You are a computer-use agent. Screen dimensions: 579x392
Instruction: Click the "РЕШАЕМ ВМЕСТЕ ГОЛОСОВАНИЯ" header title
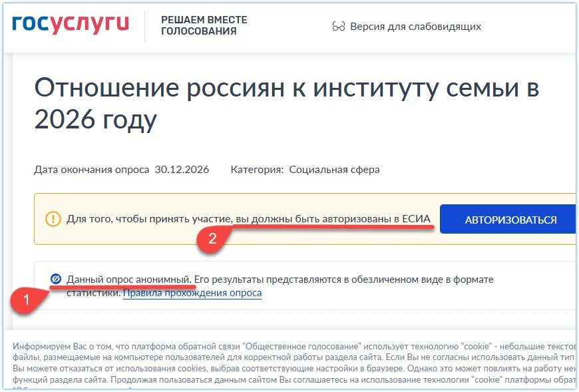(204, 25)
